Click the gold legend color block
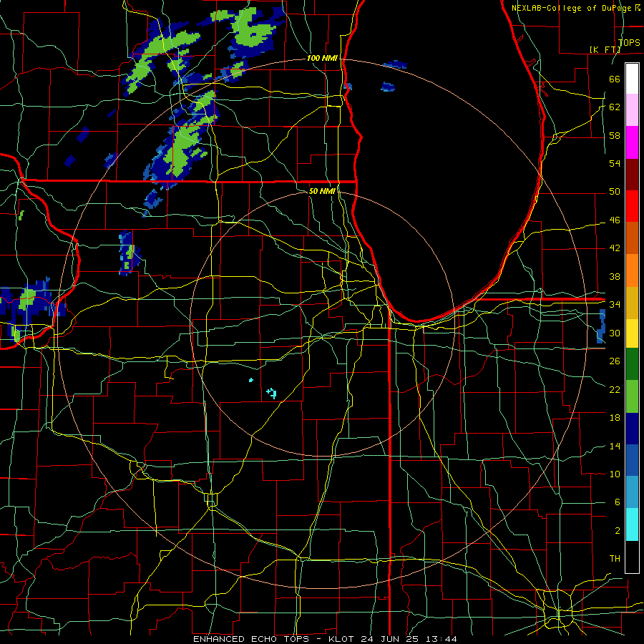This screenshot has height=644, width=644. tap(632, 302)
